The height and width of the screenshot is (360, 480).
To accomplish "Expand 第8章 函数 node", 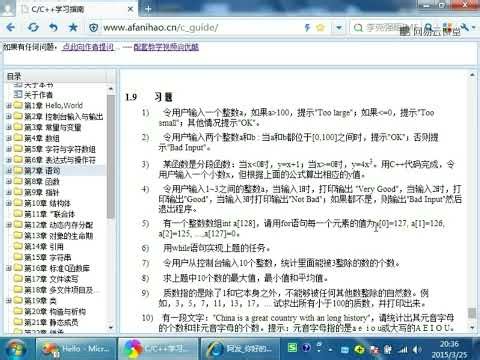I will [x=9, y=181].
